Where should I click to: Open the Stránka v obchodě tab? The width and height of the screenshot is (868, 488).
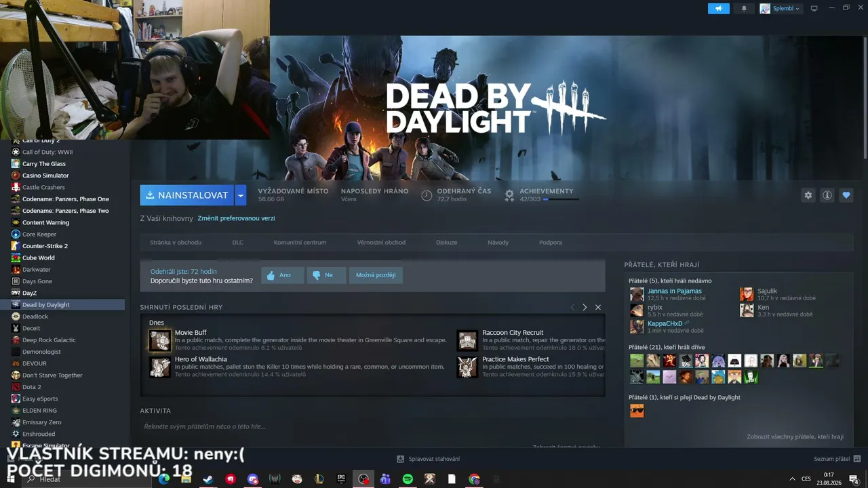pos(176,242)
